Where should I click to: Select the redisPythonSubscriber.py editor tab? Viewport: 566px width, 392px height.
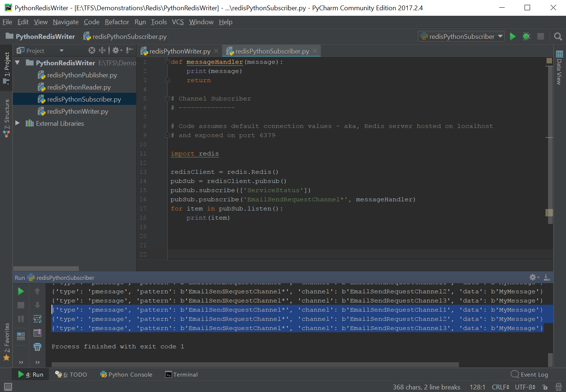coord(272,51)
